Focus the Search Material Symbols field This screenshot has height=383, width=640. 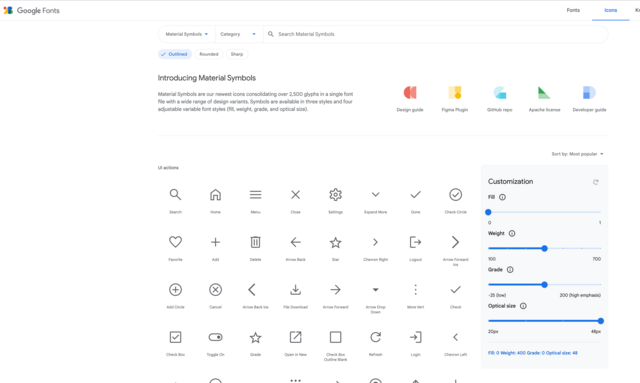[x=437, y=34]
